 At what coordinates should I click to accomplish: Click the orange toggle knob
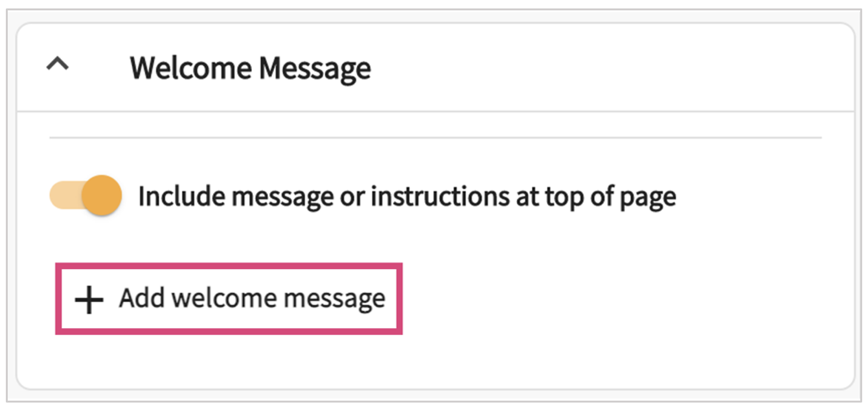pyautogui.click(x=102, y=196)
